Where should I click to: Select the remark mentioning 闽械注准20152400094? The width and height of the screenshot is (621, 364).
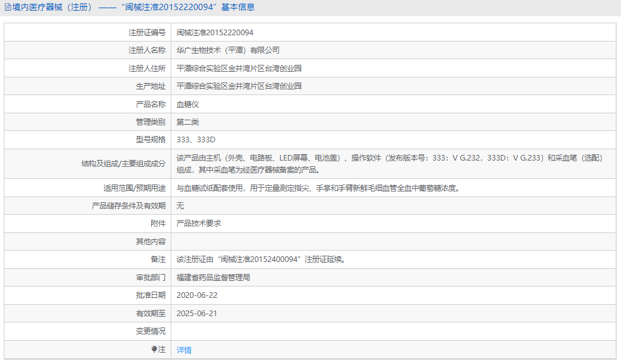point(262,259)
